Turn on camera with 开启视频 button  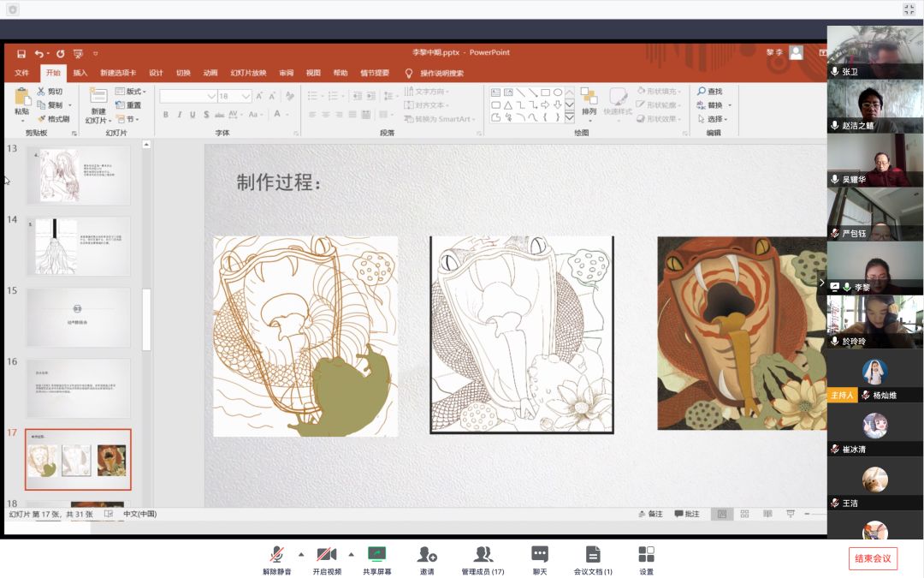coord(326,555)
